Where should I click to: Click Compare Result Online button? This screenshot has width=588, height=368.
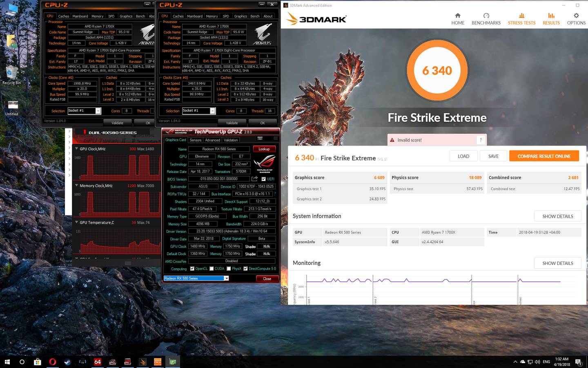point(544,156)
